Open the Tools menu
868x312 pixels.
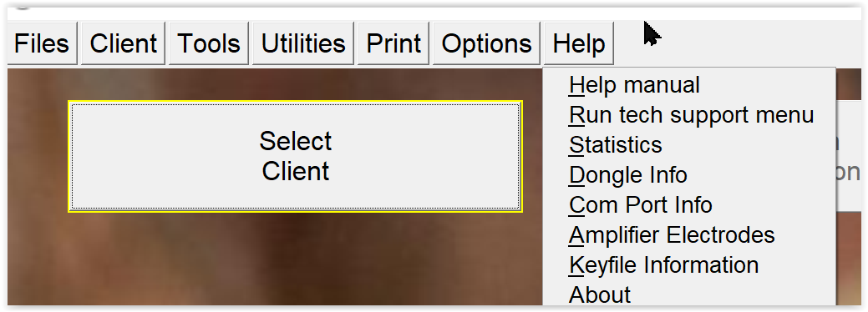point(209,43)
